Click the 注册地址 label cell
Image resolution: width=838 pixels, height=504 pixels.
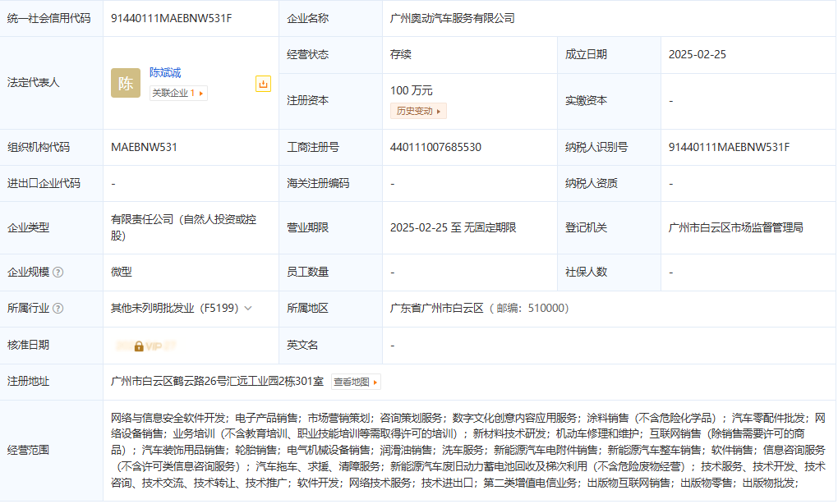(51, 382)
